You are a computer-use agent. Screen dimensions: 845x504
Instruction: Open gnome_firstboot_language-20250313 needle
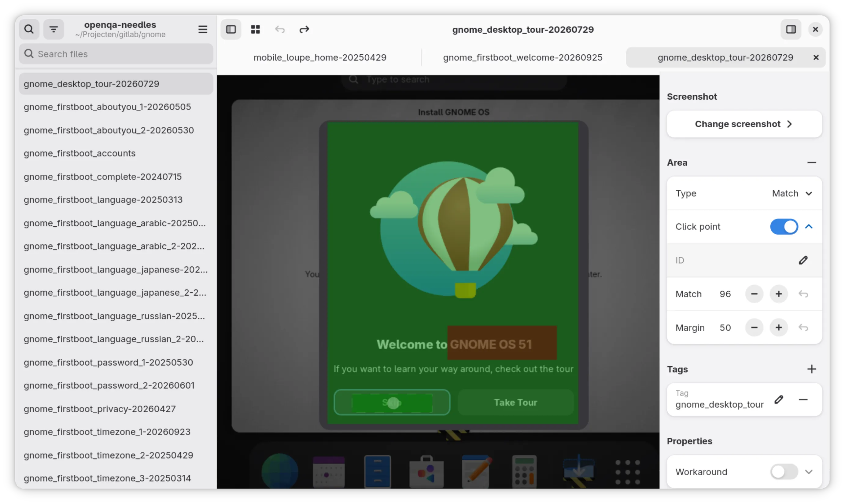pyautogui.click(x=116, y=200)
